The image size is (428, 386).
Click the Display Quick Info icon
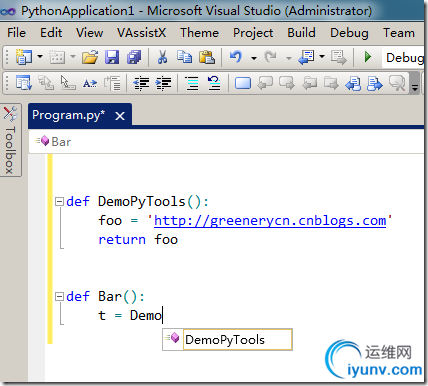pos(68,83)
